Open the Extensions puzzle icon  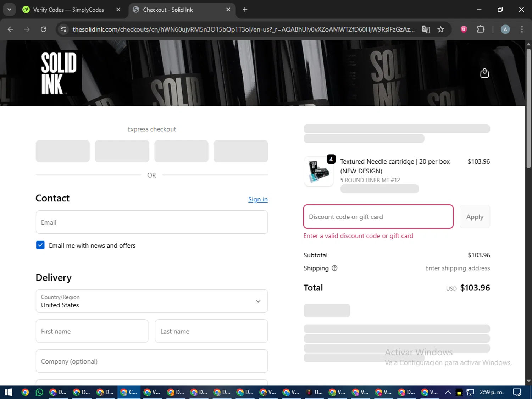coord(481,29)
